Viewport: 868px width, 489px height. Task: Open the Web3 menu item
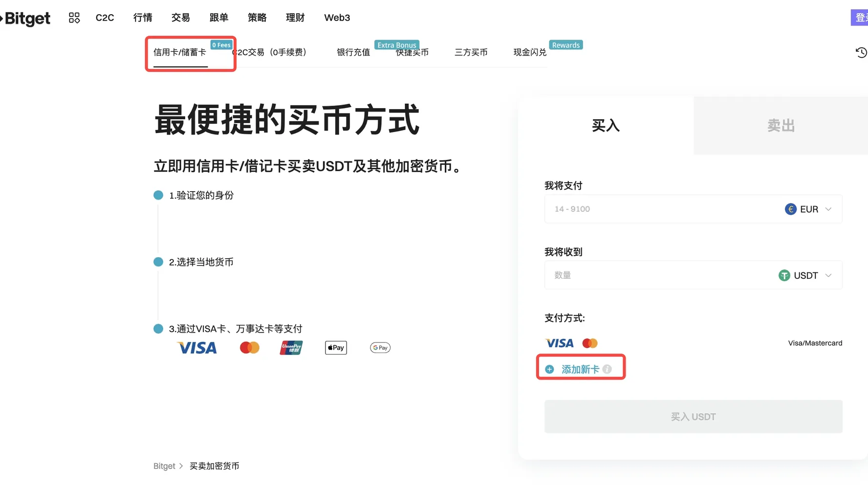[337, 18]
